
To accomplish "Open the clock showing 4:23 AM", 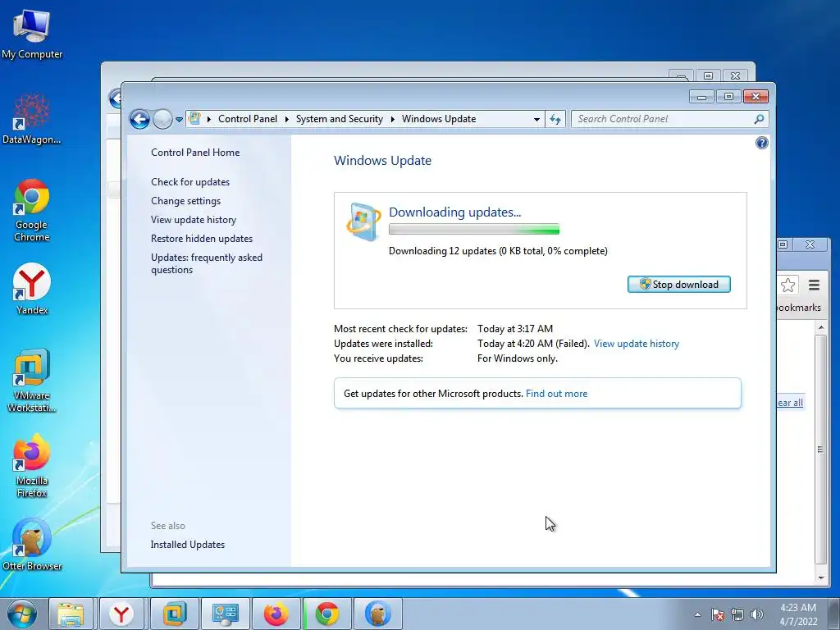I will coord(798,614).
